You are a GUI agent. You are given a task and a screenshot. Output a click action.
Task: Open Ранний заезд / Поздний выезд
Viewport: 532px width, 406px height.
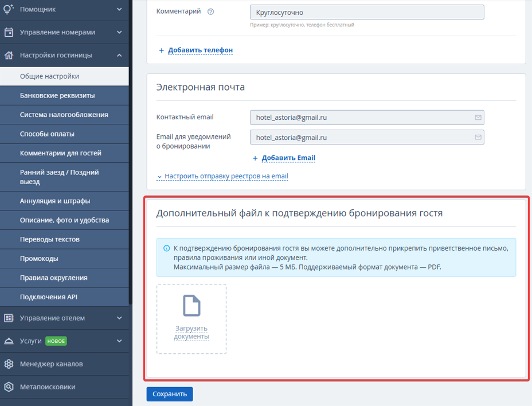(x=64, y=177)
